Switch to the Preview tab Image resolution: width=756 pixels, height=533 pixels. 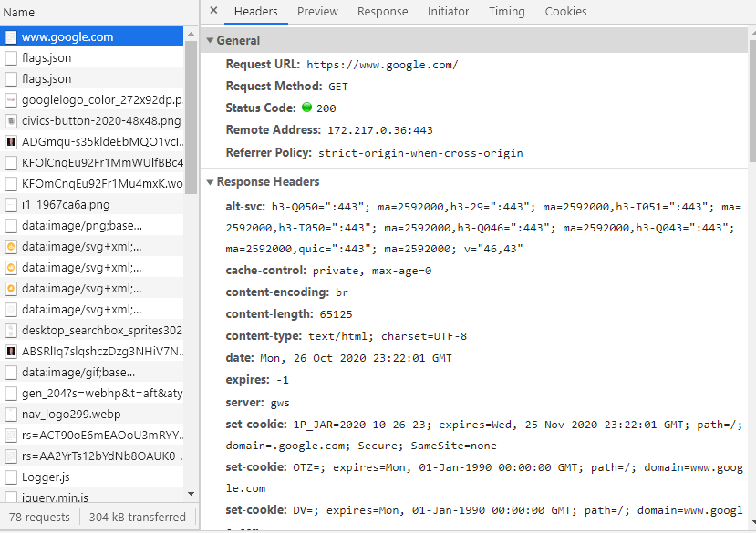317,12
